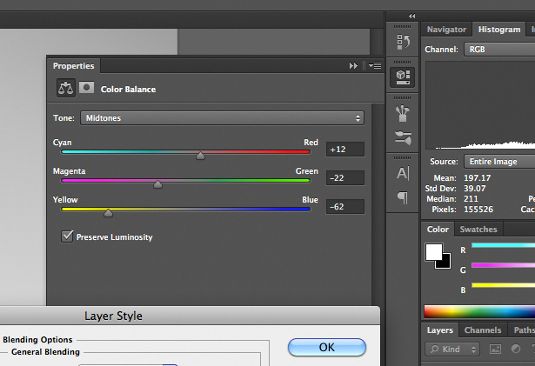Click the Yellow-Blue slider handle
This screenshot has height=366, width=535.
108,213
